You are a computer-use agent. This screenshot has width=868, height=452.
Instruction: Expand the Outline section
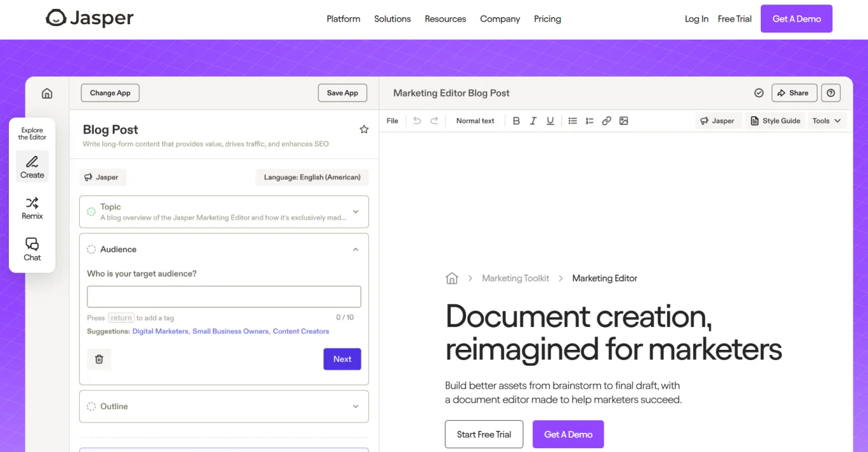[355, 407]
